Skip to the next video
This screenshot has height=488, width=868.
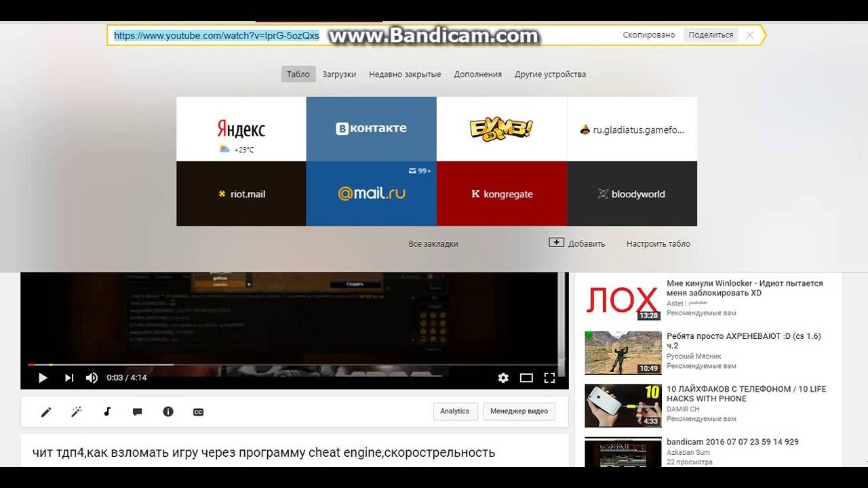click(x=68, y=378)
